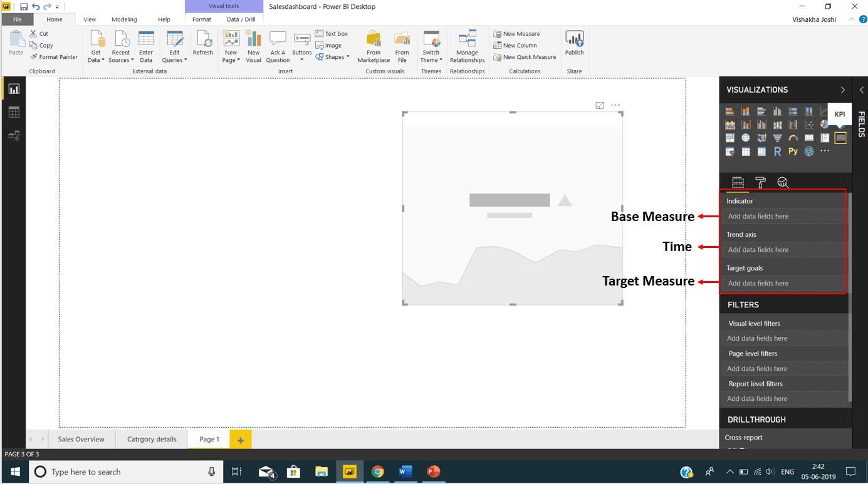Go to the Sales Overview page tab

point(81,439)
